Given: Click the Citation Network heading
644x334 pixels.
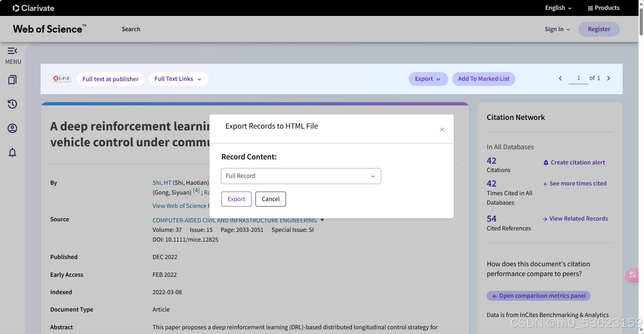Looking at the screenshot, I should click(x=516, y=117).
